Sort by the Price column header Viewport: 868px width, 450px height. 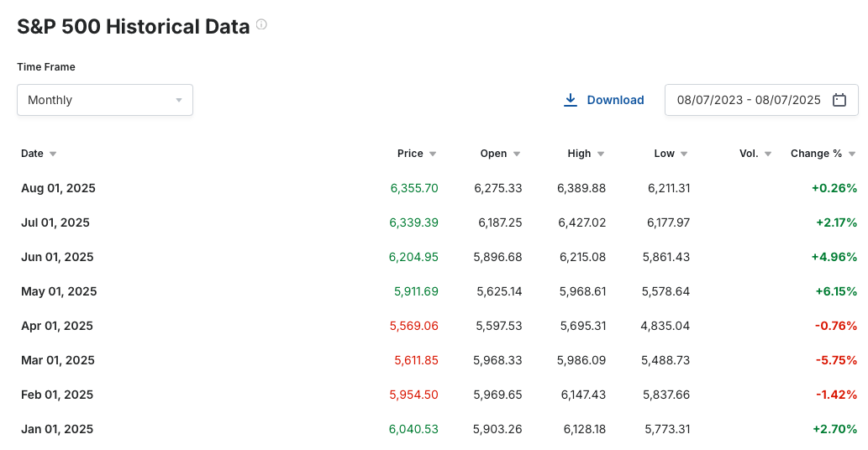click(410, 154)
